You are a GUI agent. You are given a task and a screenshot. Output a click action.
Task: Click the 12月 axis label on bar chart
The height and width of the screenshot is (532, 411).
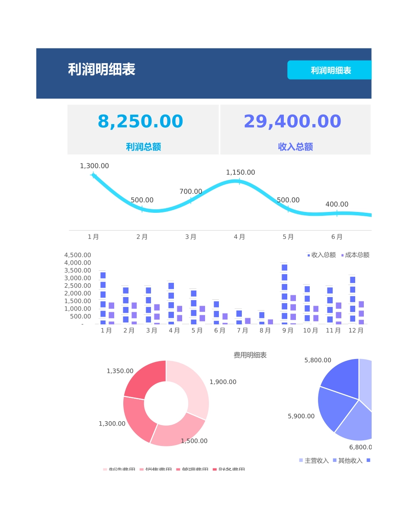(356, 330)
